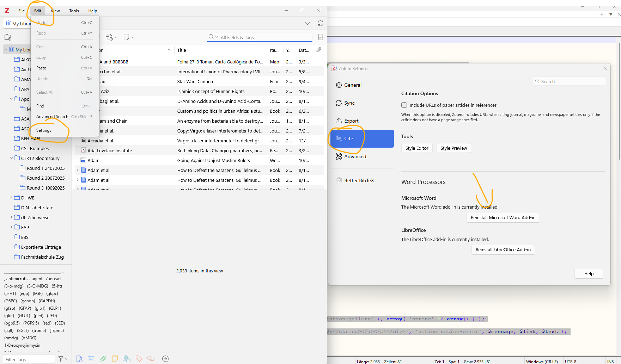Click the Filter Tags input field
621x364 pixels.
pyautogui.click(x=29, y=359)
